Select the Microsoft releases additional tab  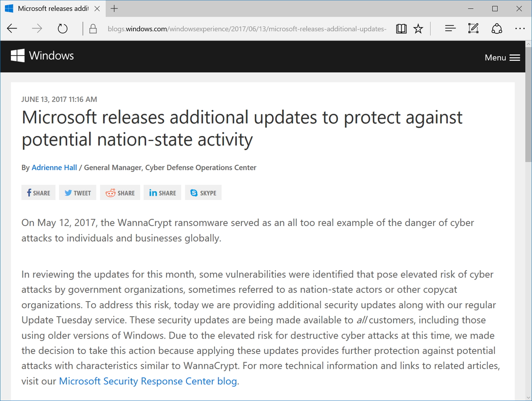pos(52,8)
